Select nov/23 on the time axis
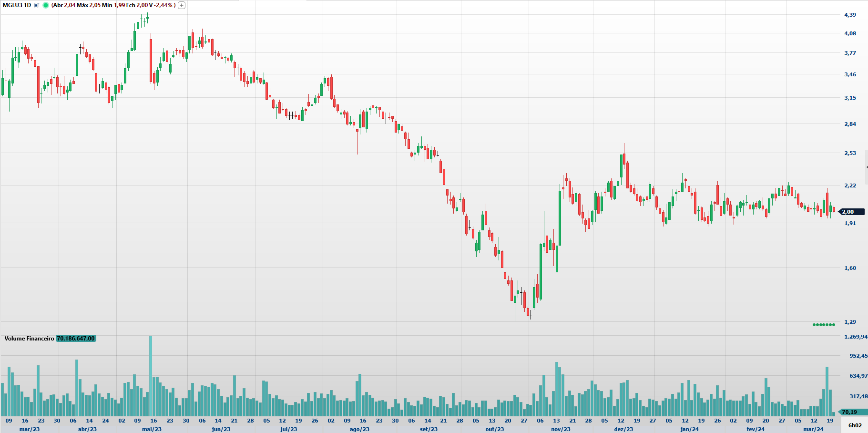Image resolution: width=868 pixels, height=433 pixels. (x=561, y=429)
